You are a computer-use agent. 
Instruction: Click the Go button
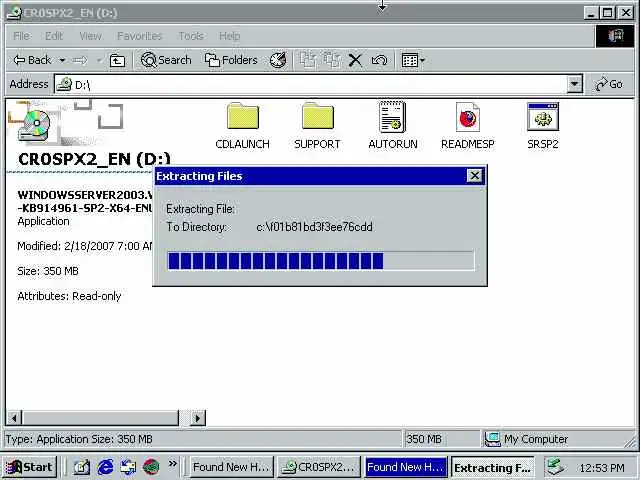click(x=609, y=84)
